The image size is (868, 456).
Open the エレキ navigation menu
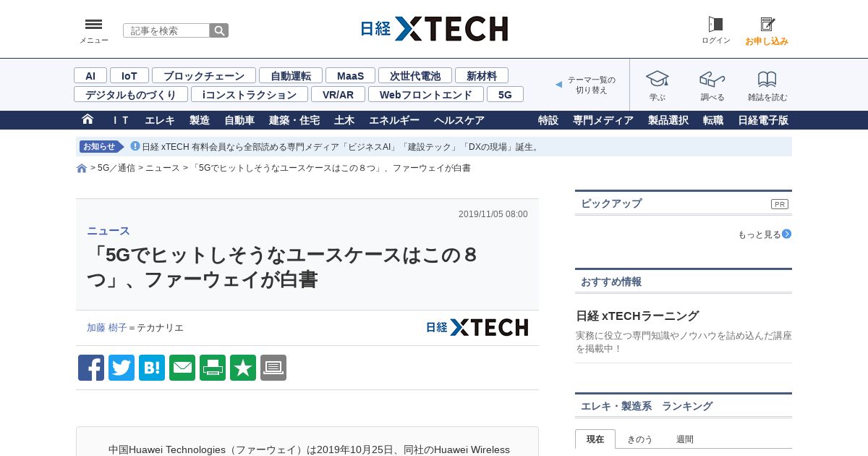160,120
